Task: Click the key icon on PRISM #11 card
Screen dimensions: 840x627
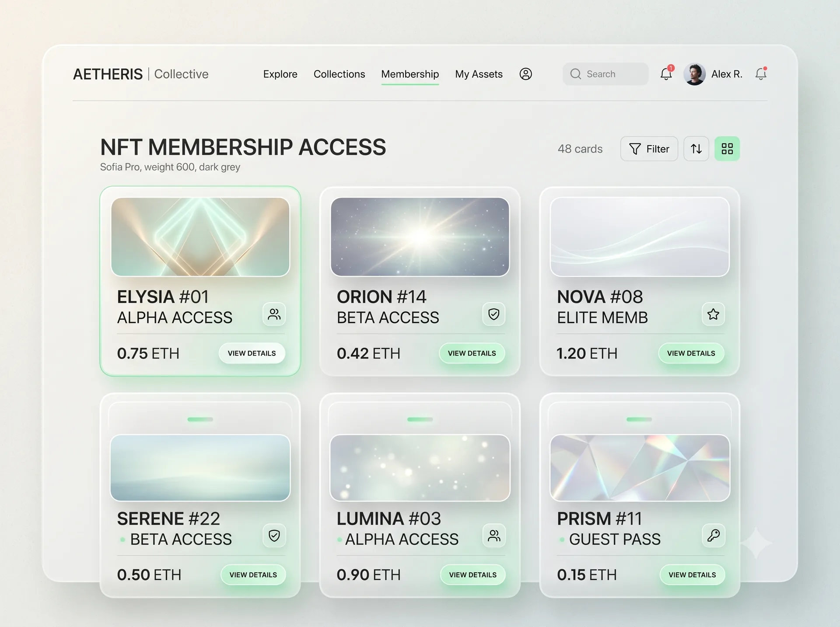Action: click(714, 536)
